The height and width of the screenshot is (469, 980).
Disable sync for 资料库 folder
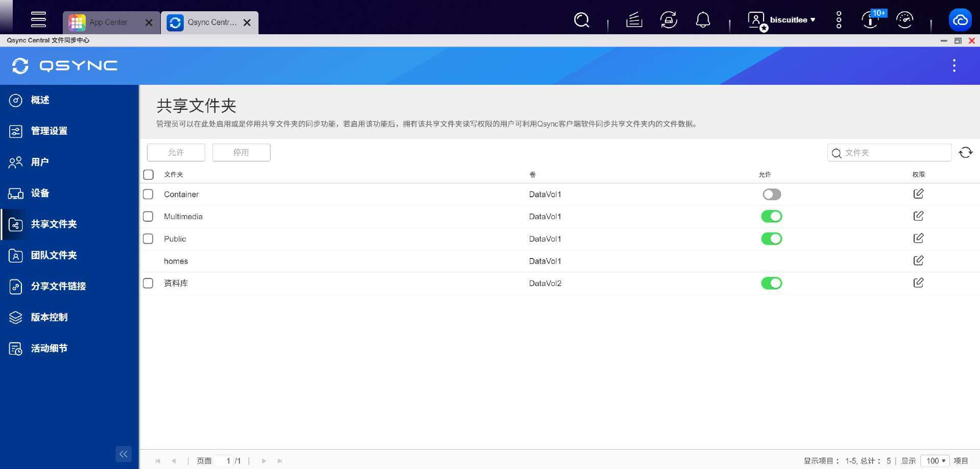772,283
